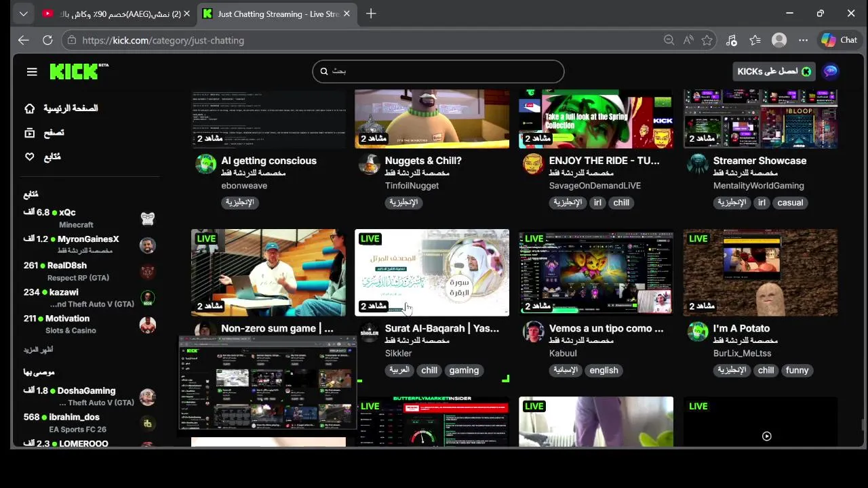Open browse sidebar item
The width and height of the screenshot is (868, 488).
click(x=45, y=133)
